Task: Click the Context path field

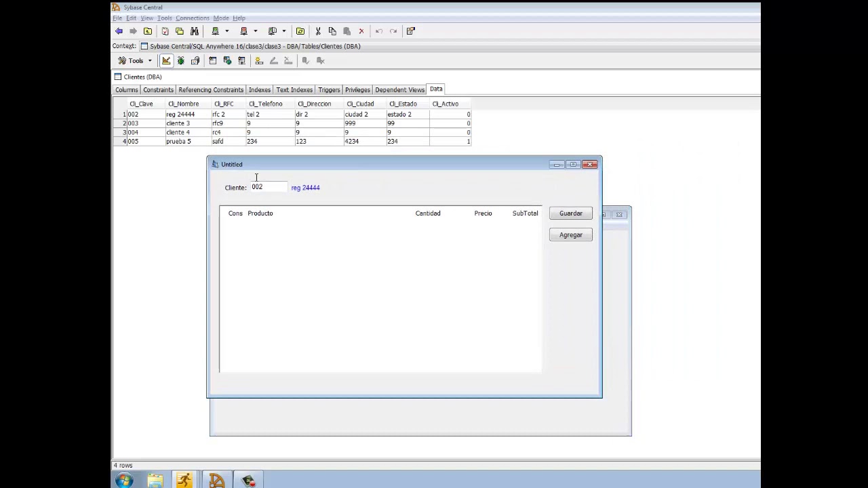Action: 450,46
